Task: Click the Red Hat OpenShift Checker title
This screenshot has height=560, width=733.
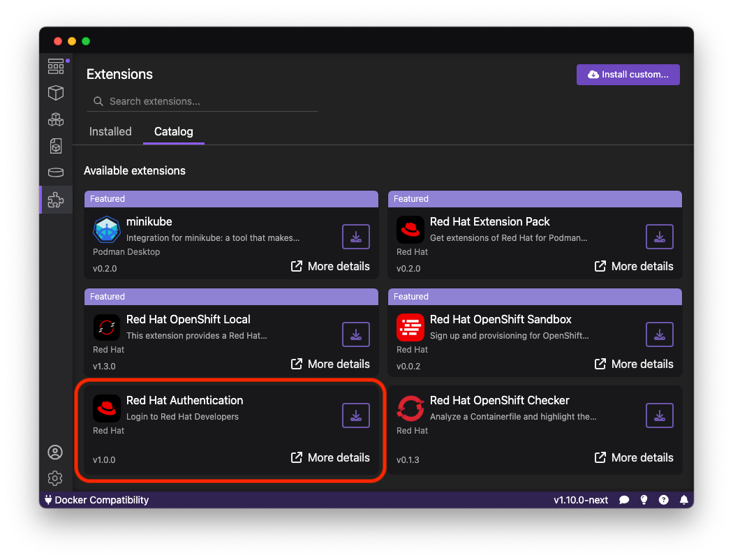Action: point(499,401)
